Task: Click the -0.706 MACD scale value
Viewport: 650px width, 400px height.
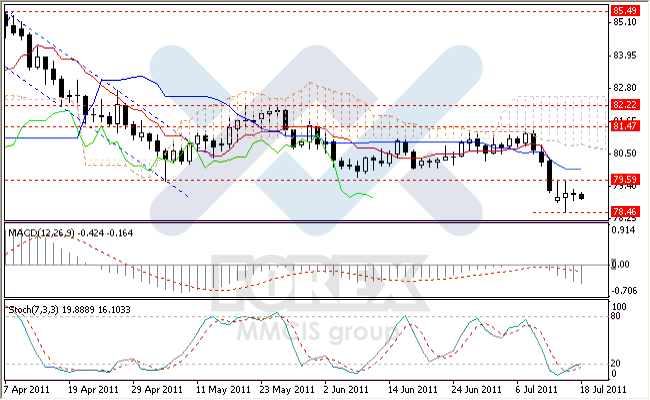Action: (x=625, y=291)
